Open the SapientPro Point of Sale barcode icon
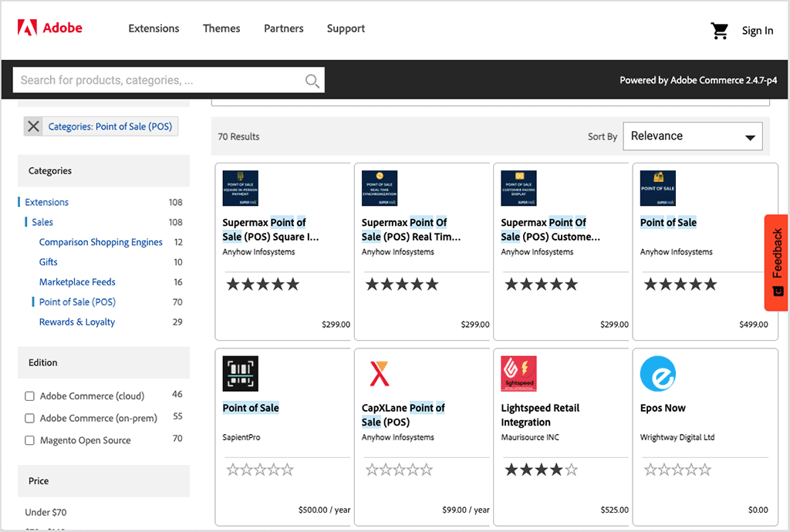 tap(241, 373)
